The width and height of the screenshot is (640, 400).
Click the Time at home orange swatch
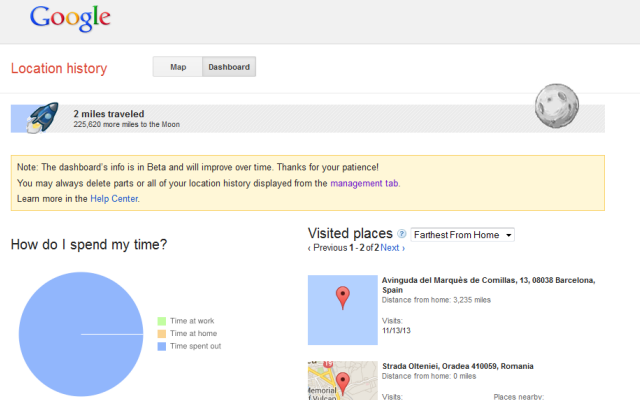[162, 334]
